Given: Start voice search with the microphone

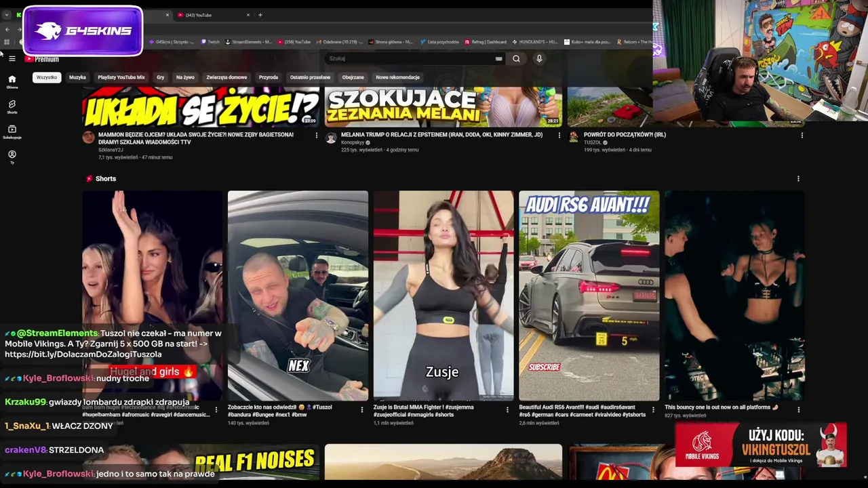Looking at the screenshot, I should click(539, 59).
